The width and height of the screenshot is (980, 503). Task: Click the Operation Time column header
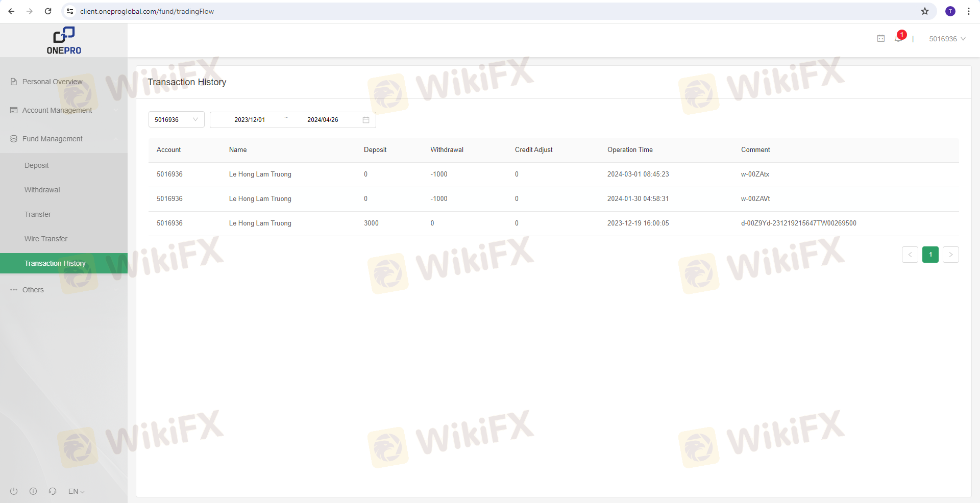tap(630, 150)
